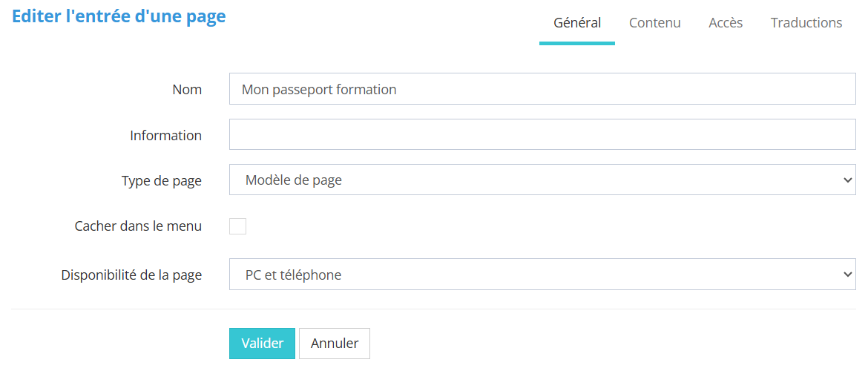Click the chevron arrow of Modèle de page
Image resolution: width=868 pixels, height=371 pixels.
click(848, 180)
